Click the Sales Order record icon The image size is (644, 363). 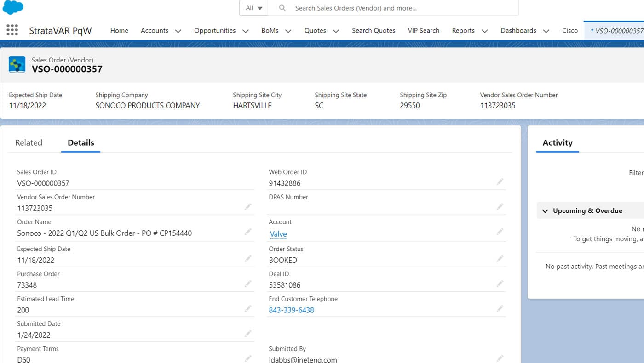(17, 65)
